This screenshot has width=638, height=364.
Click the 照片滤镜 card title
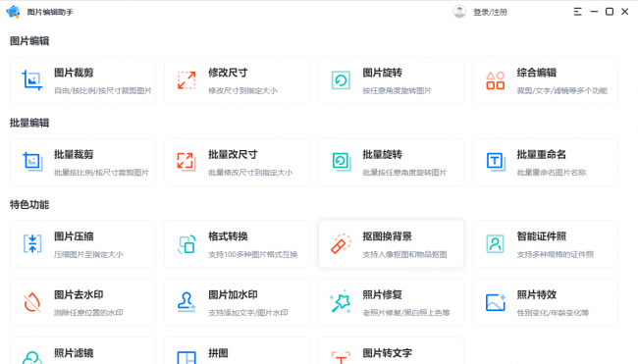(74, 353)
